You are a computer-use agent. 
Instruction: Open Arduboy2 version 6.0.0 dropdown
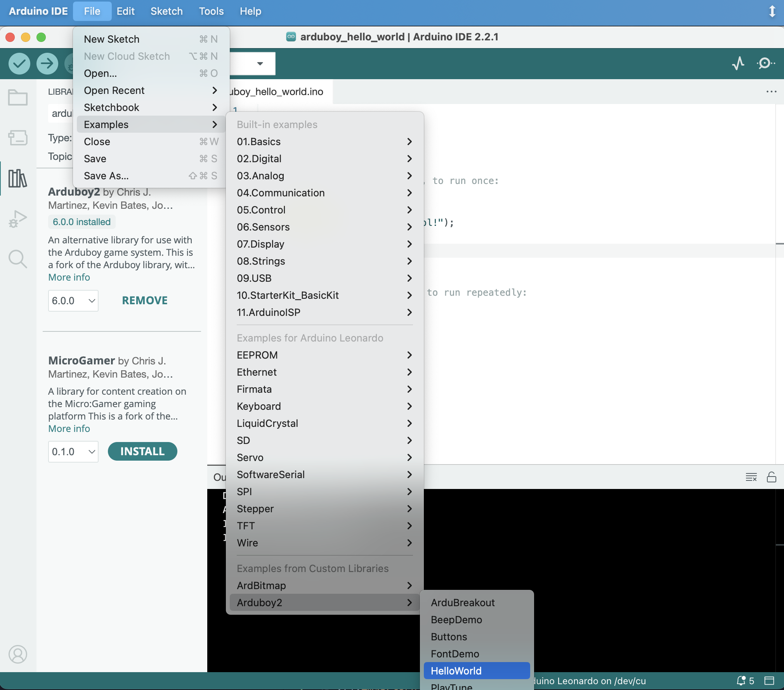tap(73, 301)
